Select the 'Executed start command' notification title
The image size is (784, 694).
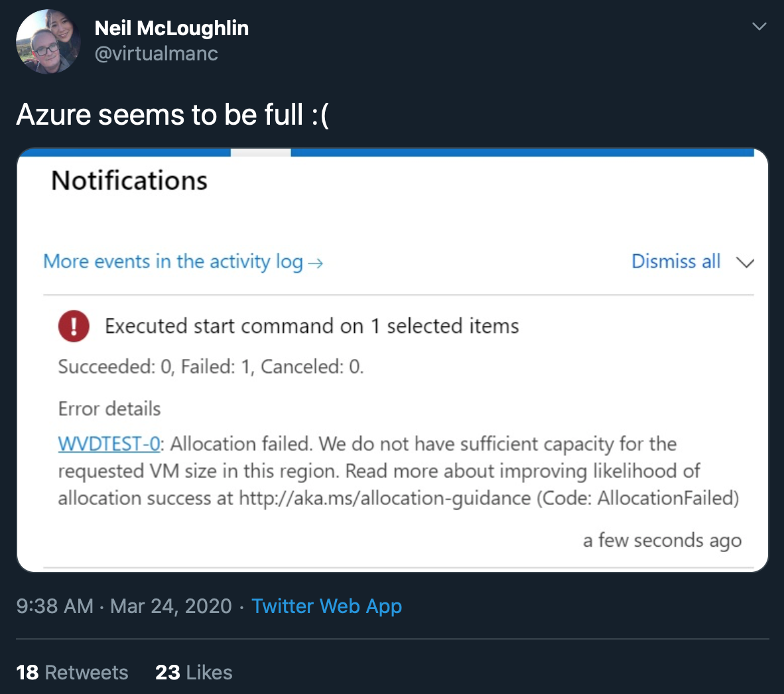[312, 326]
